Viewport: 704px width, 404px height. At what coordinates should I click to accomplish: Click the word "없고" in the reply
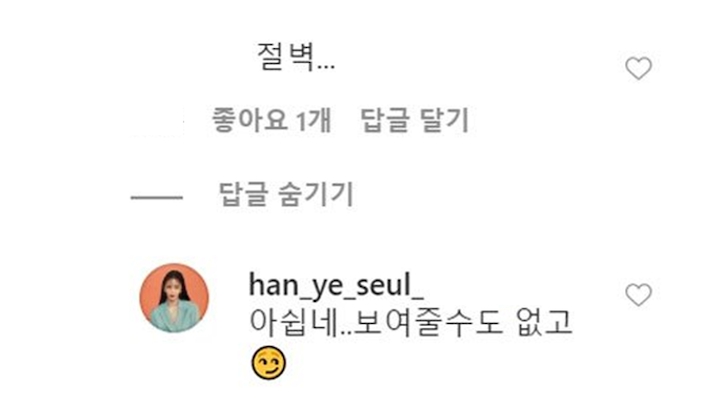(544, 322)
